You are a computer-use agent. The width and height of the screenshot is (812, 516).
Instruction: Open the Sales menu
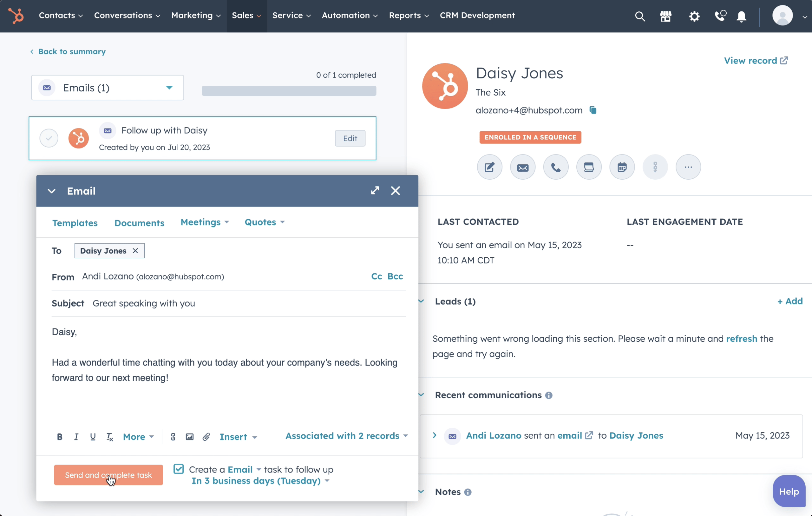(246, 16)
